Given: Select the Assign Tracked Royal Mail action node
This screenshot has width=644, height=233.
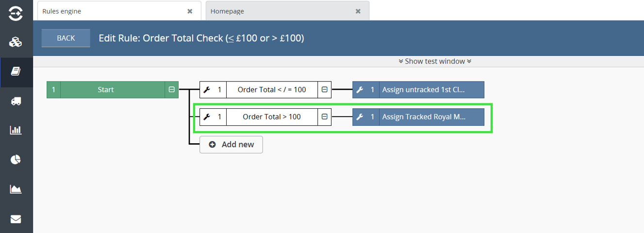Looking at the screenshot, I should click(x=431, y=117).
